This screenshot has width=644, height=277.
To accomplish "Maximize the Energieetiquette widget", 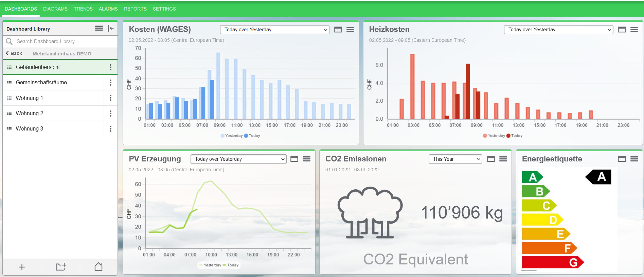I will [x=622, y=159].
